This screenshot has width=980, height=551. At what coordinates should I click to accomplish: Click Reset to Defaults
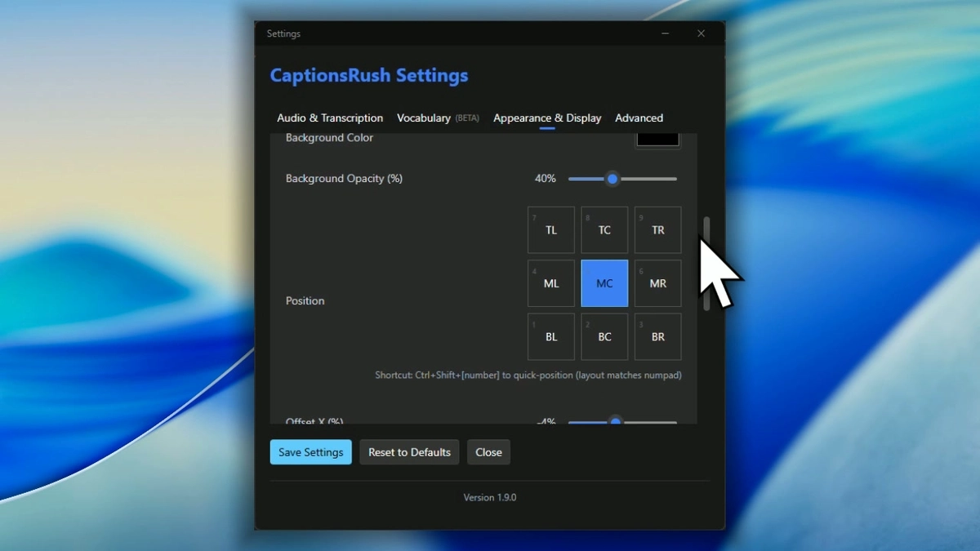pyautogui.click(x=409, y=452)
